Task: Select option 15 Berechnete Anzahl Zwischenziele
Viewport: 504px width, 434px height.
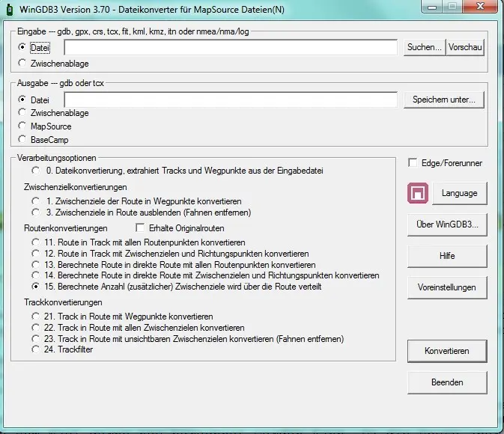Action: (x=35, y=287)
